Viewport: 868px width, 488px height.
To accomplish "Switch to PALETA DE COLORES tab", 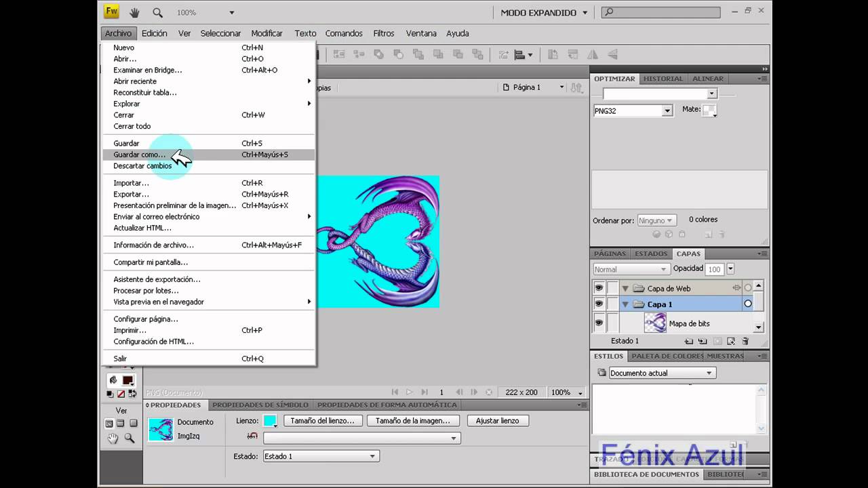I will tap(667, 356).
